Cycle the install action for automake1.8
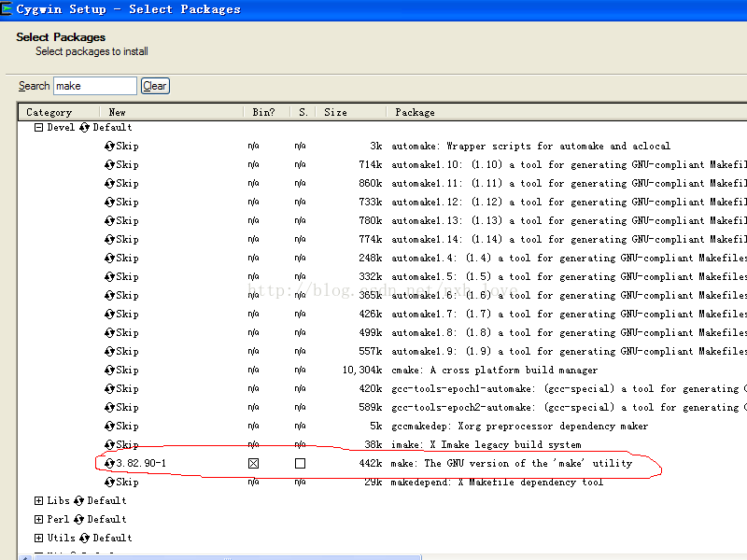Viewport: 747px width, 560px height. pyautogui.click(x=109, y=333)
